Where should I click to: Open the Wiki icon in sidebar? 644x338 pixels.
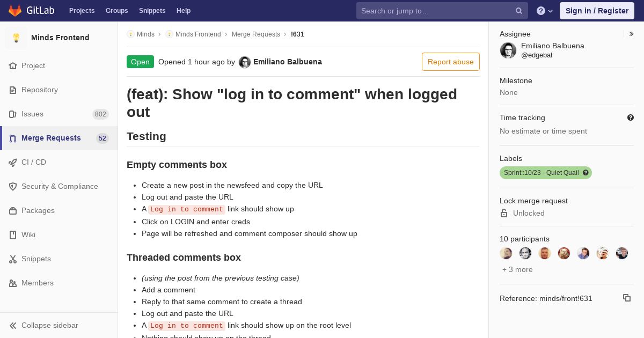[x=13, y=235]
